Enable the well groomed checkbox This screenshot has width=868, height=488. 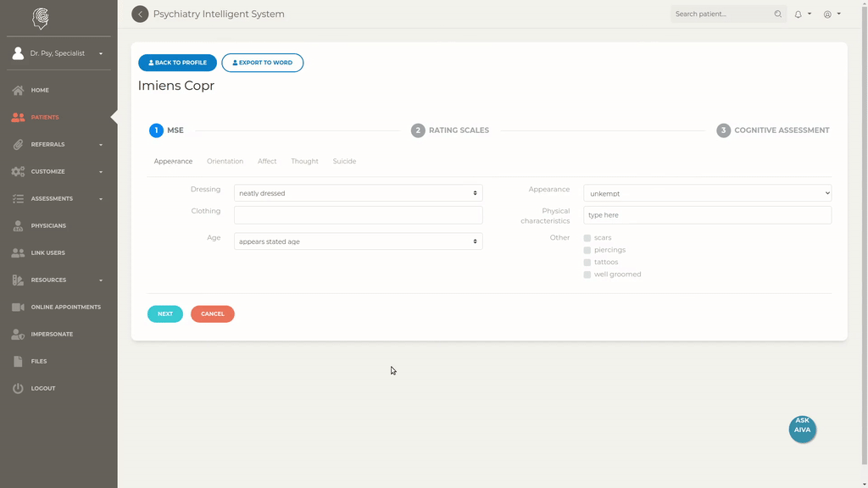point(587,274)
